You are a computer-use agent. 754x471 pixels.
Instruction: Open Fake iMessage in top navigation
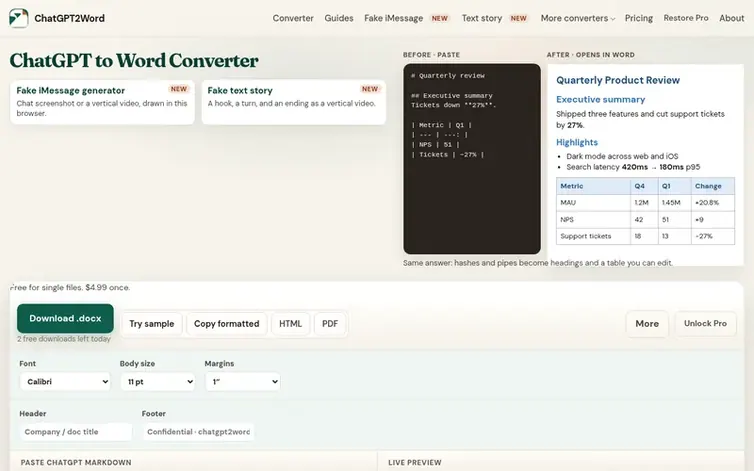click(x=393, y=18)
